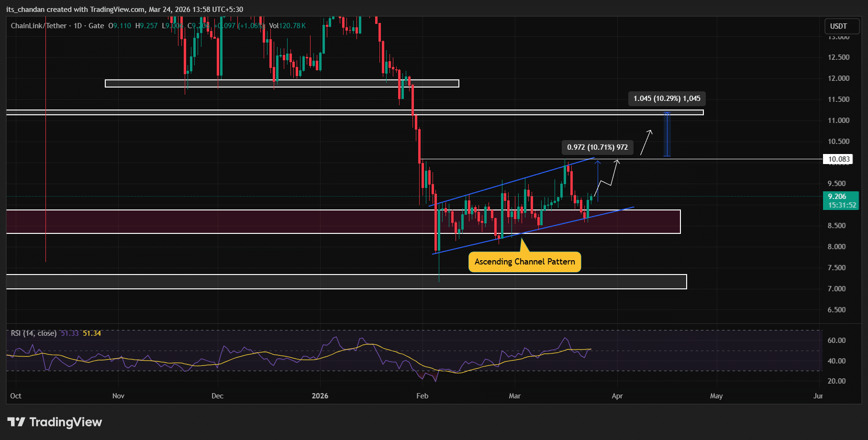The image size is (868, 440).
Task: Click the 2026 label on the time axis
Action: click(320, 396)
